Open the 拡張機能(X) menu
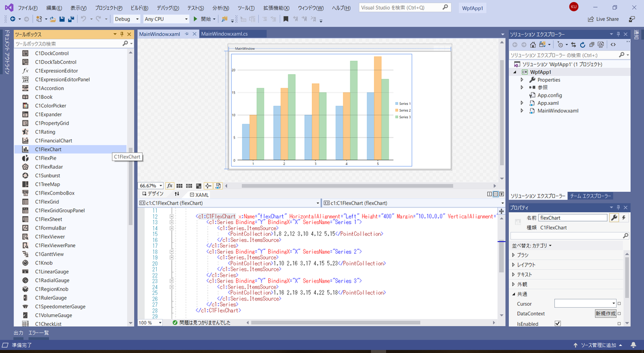Screen dimensions: 644x353 [x=276, y=8]
